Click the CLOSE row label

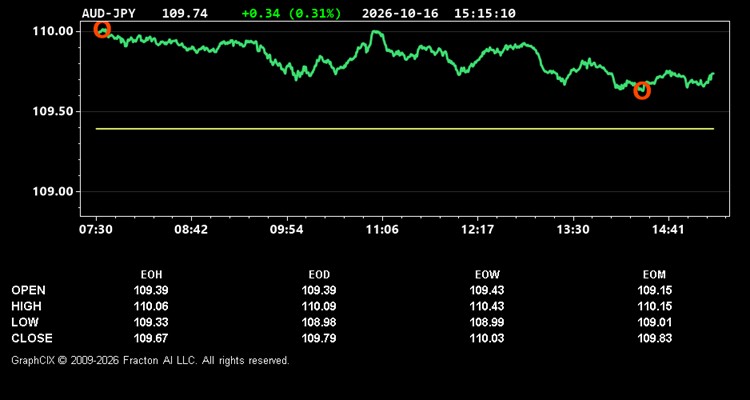click(32, 338)
